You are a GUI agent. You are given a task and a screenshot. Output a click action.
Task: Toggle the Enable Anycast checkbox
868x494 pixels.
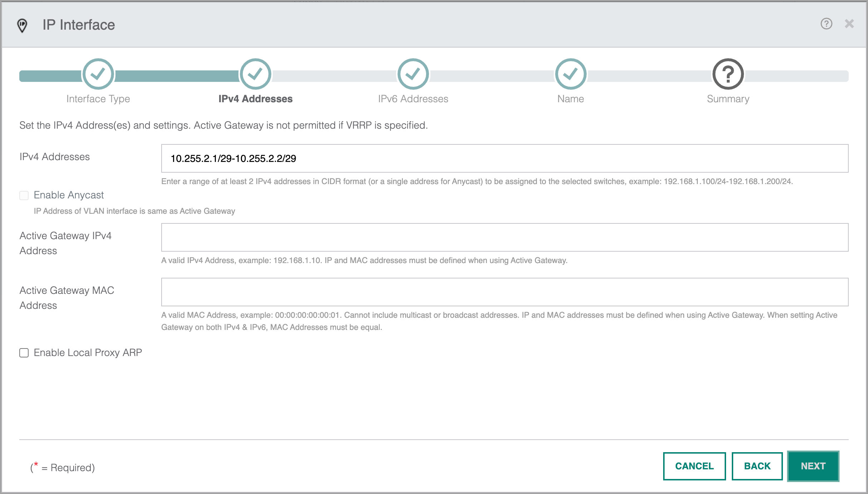tap(24, 195)
